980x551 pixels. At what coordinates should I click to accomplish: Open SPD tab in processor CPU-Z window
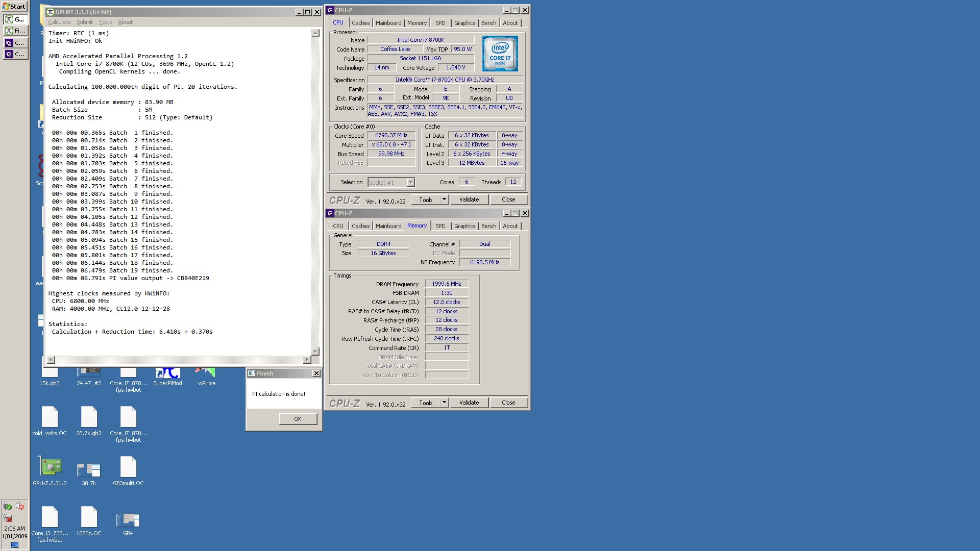pyautogui.click(x=440, y=23)
